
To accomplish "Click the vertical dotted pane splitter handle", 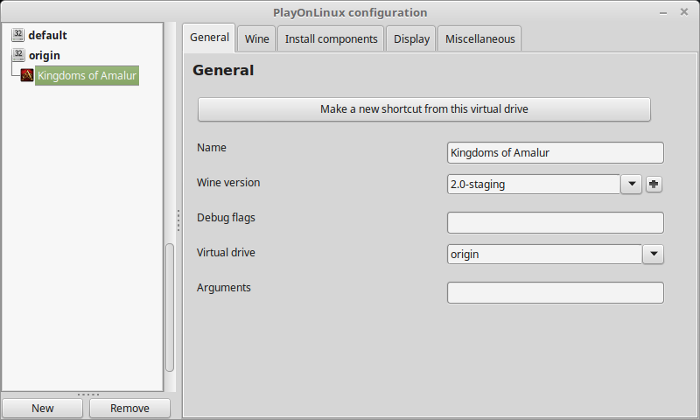I will pos(178,220).
